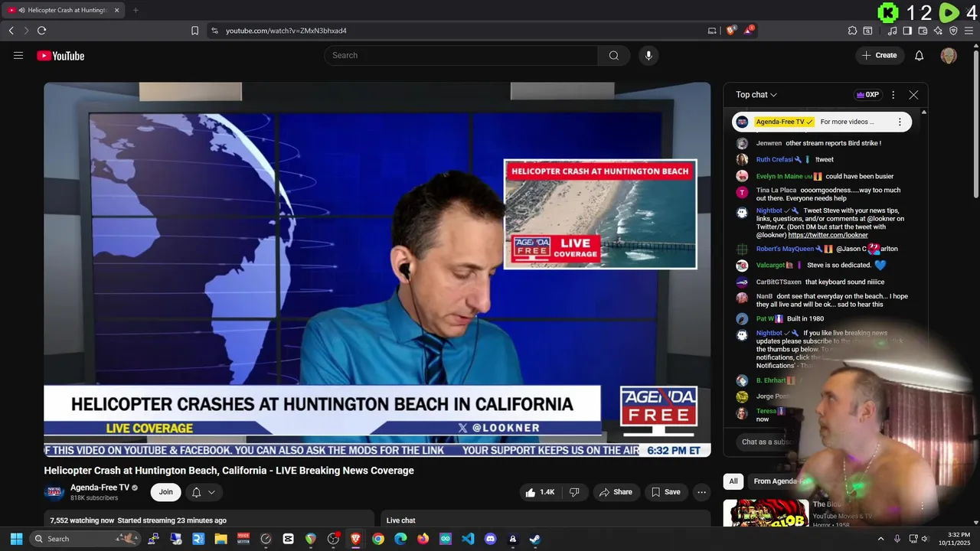Viewport: 980px width, 551px height.
Task: Toggle the Brave sidebar panel
Action: (907, 31)
